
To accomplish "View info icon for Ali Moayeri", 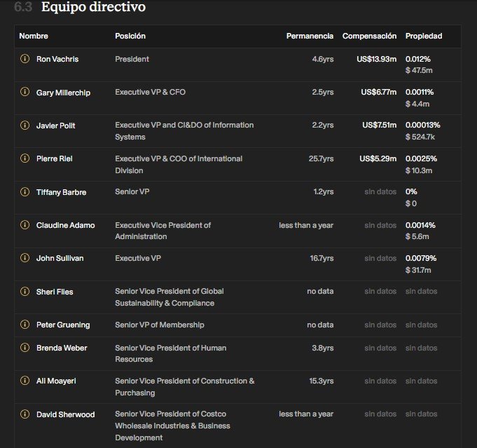I will [25, 381].
